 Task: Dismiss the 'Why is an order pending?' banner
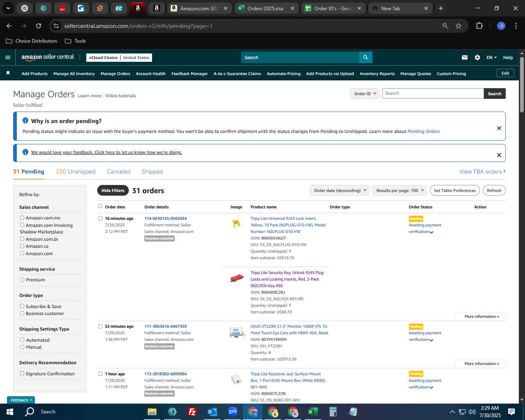[x=499, y=128]
